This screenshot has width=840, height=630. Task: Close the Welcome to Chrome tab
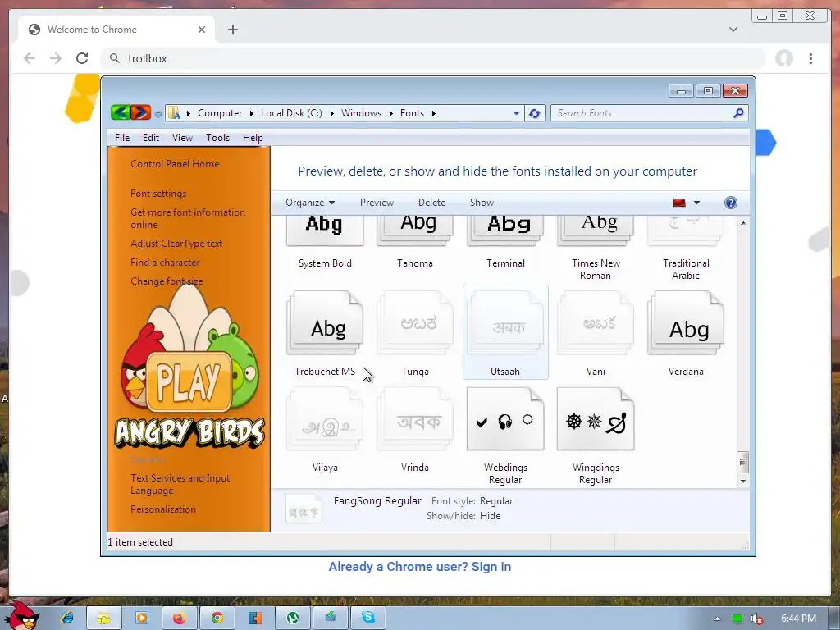pyautogui.click(x=202, y=30)
